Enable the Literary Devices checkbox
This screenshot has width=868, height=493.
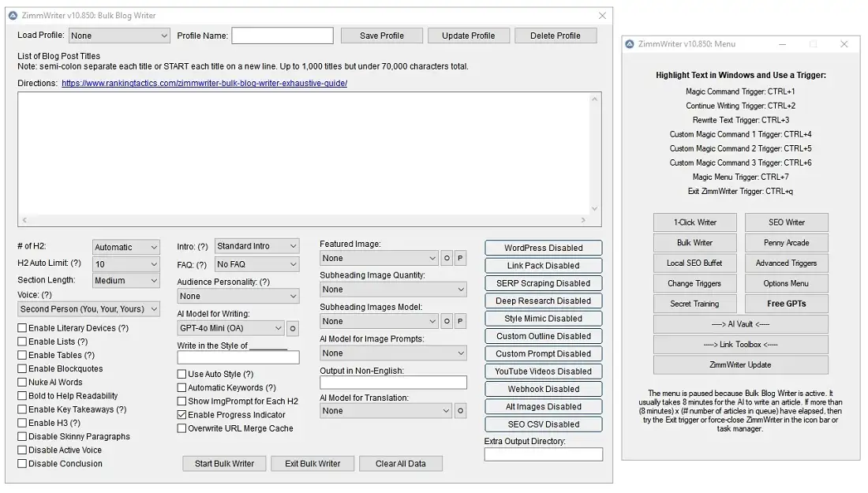pos(22,328)
